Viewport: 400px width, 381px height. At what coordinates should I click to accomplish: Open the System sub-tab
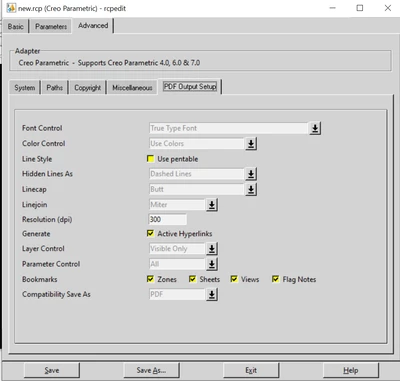click(x=25, y=88)
